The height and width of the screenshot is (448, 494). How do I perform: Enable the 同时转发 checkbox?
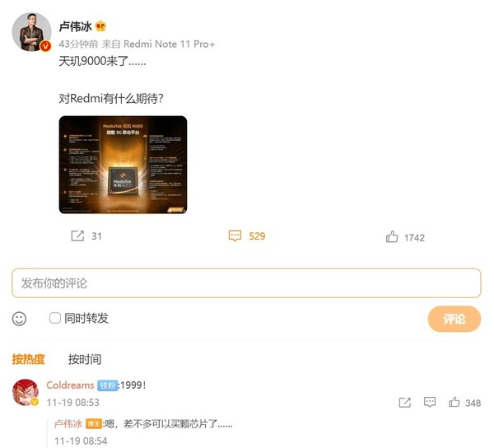tap(55, 318)
